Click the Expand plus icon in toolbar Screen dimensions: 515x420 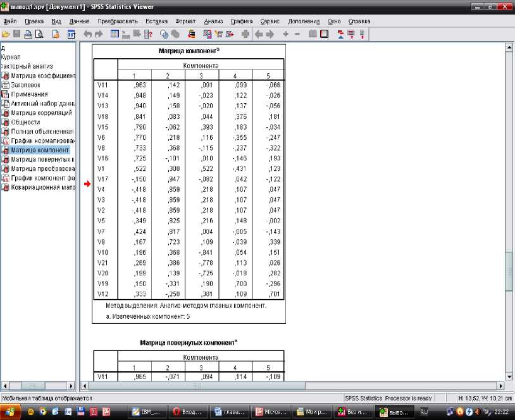click(x=286, y=34)
